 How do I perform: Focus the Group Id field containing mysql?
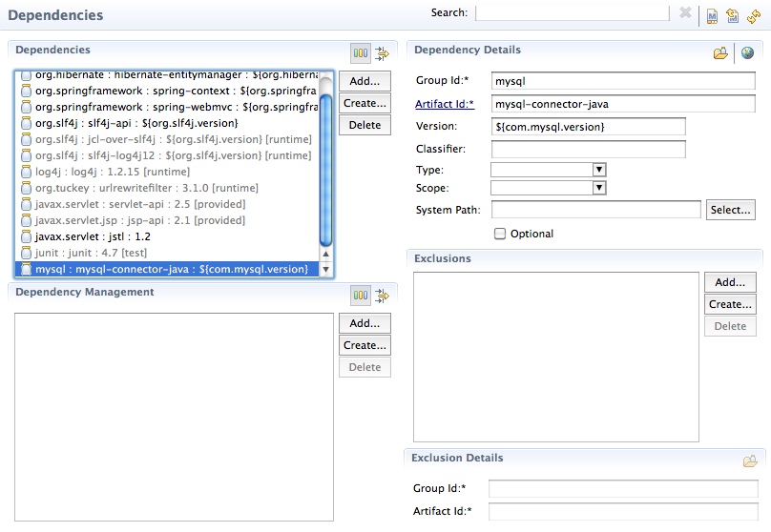click(623, 81)
